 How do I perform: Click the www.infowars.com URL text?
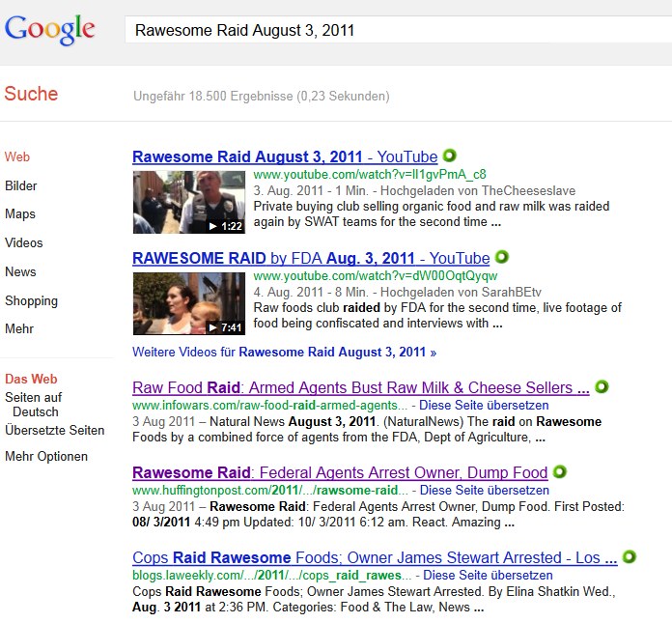click(270, 405)
